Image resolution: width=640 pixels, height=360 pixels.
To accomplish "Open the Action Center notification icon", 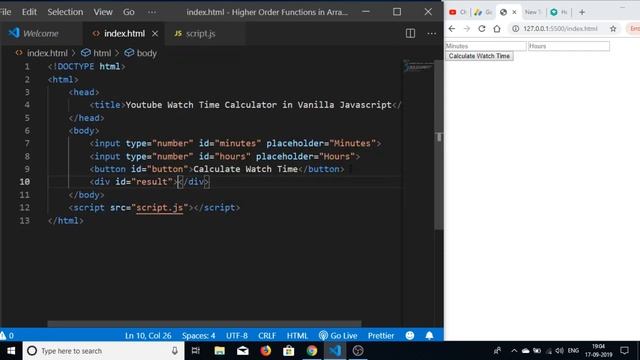I will 624,351.
